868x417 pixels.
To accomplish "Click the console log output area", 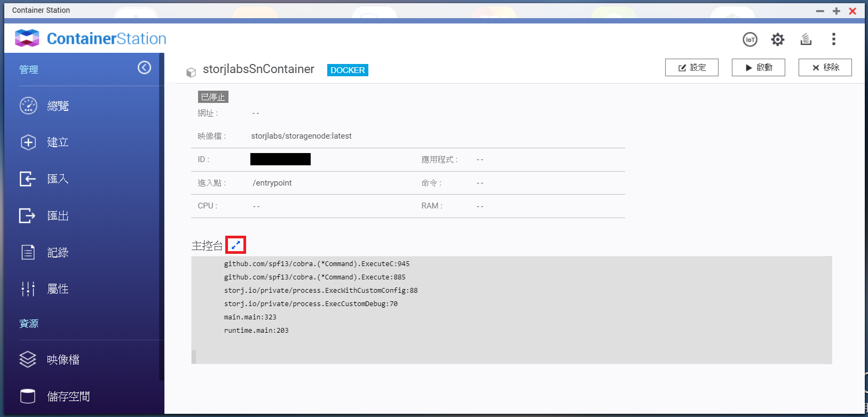I will click(511, 310).
